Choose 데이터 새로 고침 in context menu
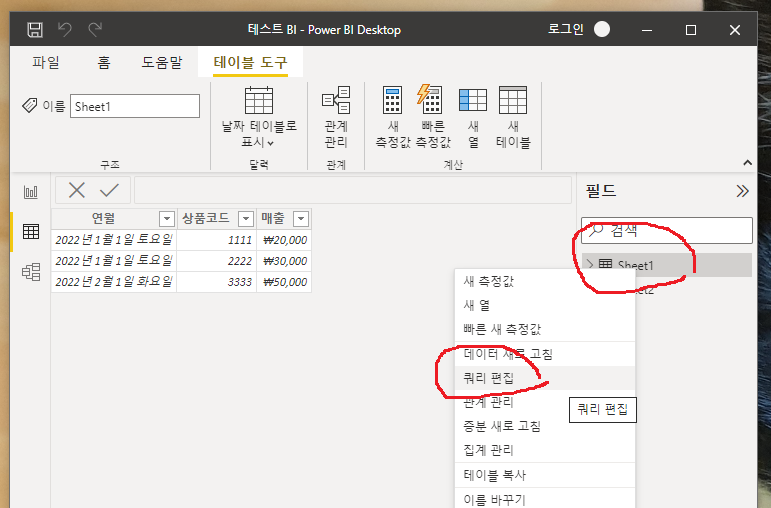 tap(545, 354)
